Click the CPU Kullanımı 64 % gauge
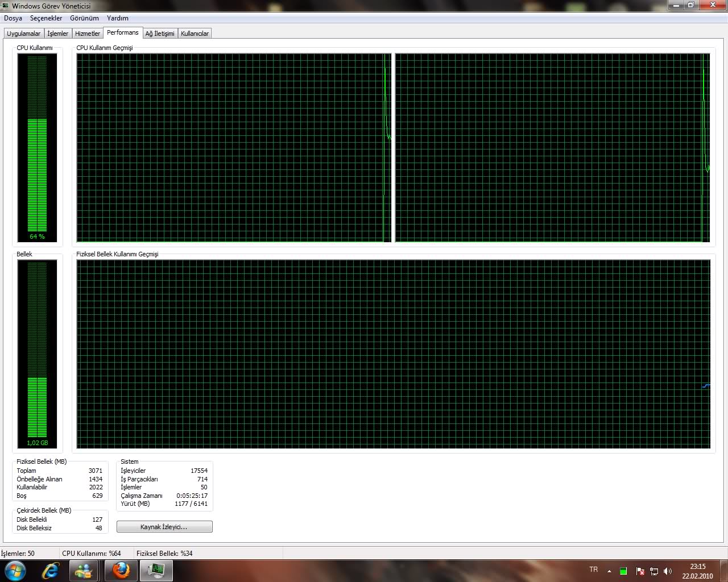 [x=38, y=148]
